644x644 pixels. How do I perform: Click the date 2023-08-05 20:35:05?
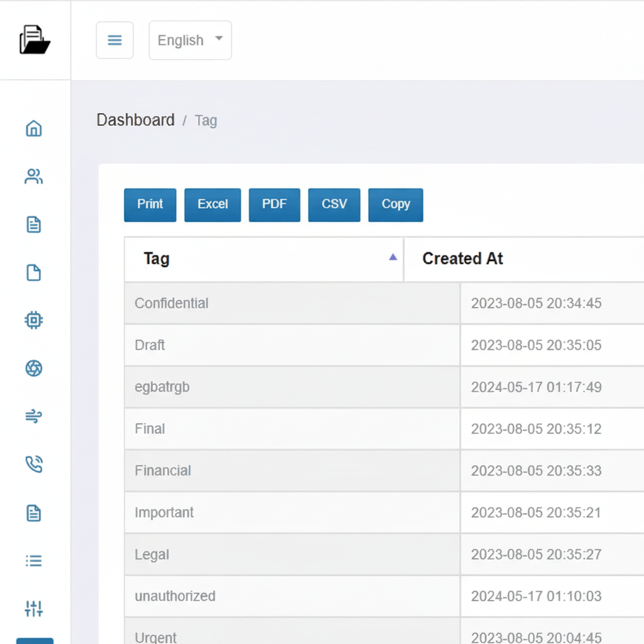[x=536, y=345]
